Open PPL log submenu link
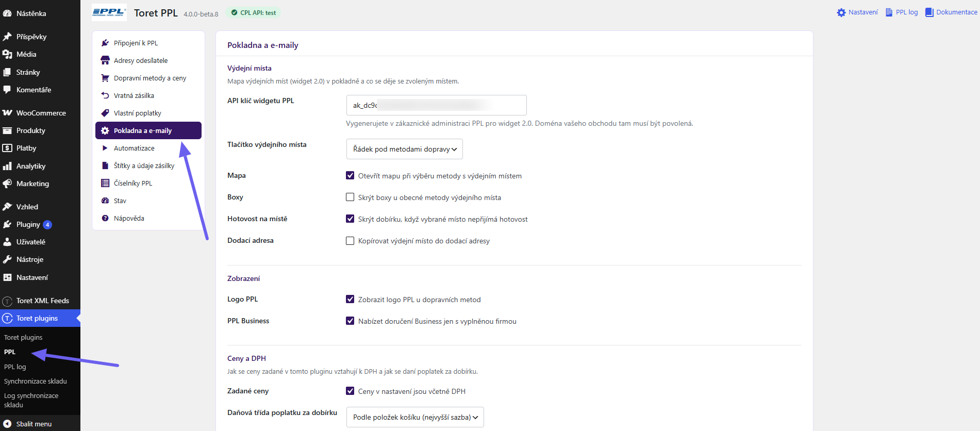 point(15,367)
